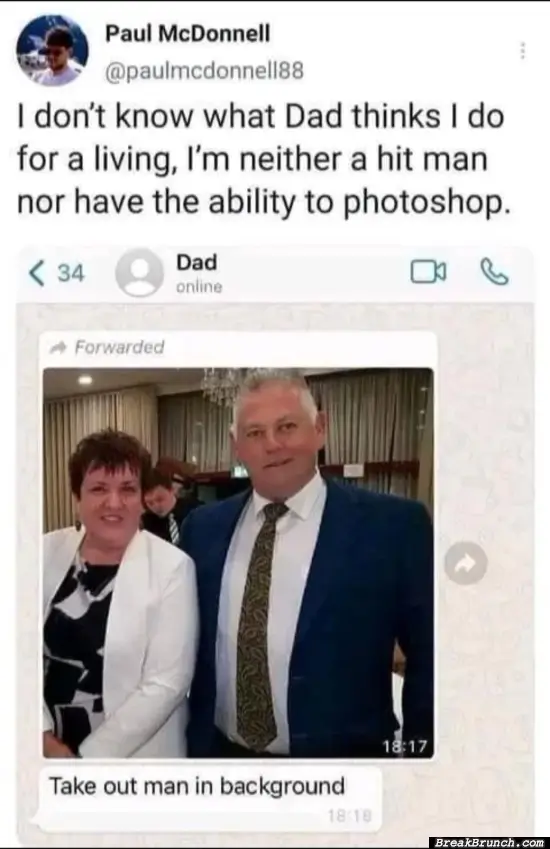Viewport: 550px width, 849px height.
Task: Open the tweet's three-dot options menu
Action: pos(522,50)
